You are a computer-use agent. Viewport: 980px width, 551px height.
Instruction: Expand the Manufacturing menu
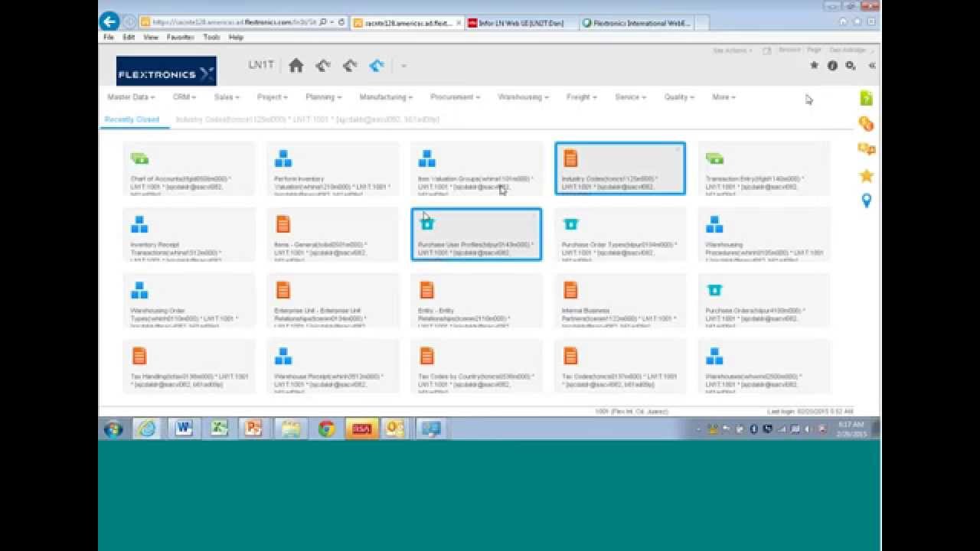tap(386, 97)
